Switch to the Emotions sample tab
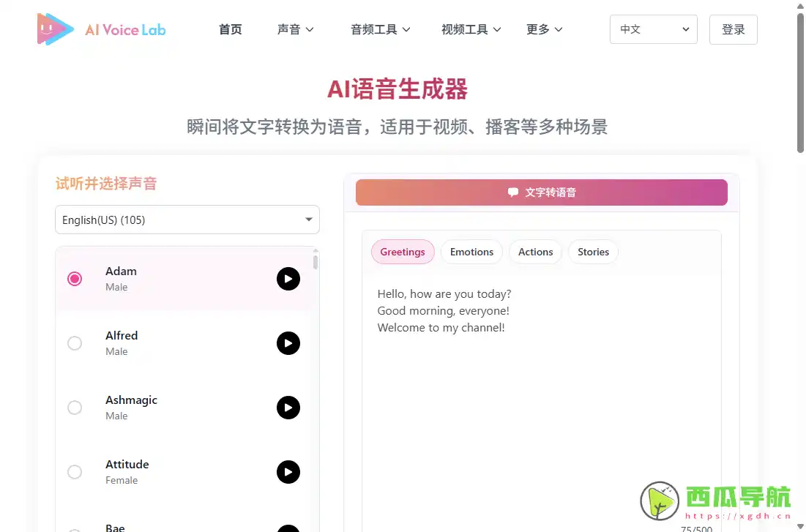The height and width of the screenshot is (532, 806). tap(471, 252)
